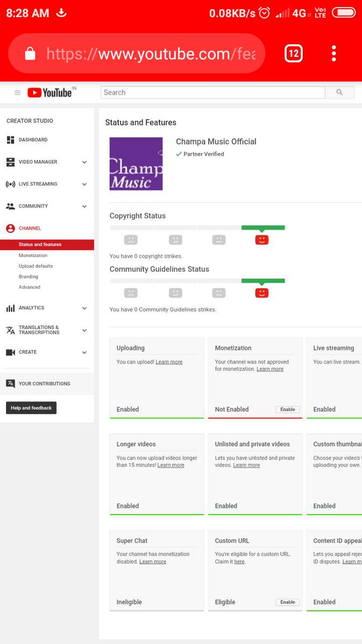Click the Creator Studio heading
The height and width of the screenshot is (644, 362).
click(29, 121)
